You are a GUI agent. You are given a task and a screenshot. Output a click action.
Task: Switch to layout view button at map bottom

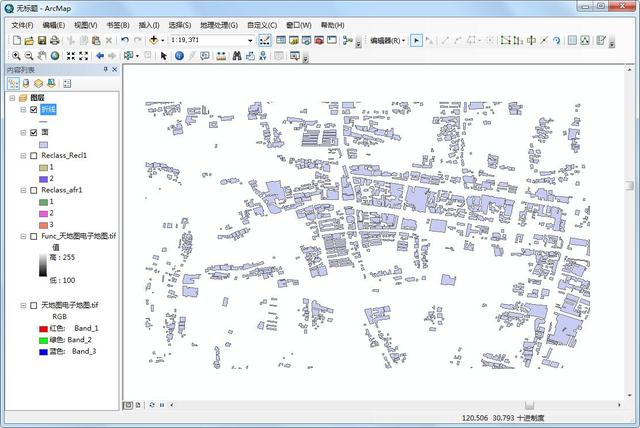coord(138,405)
